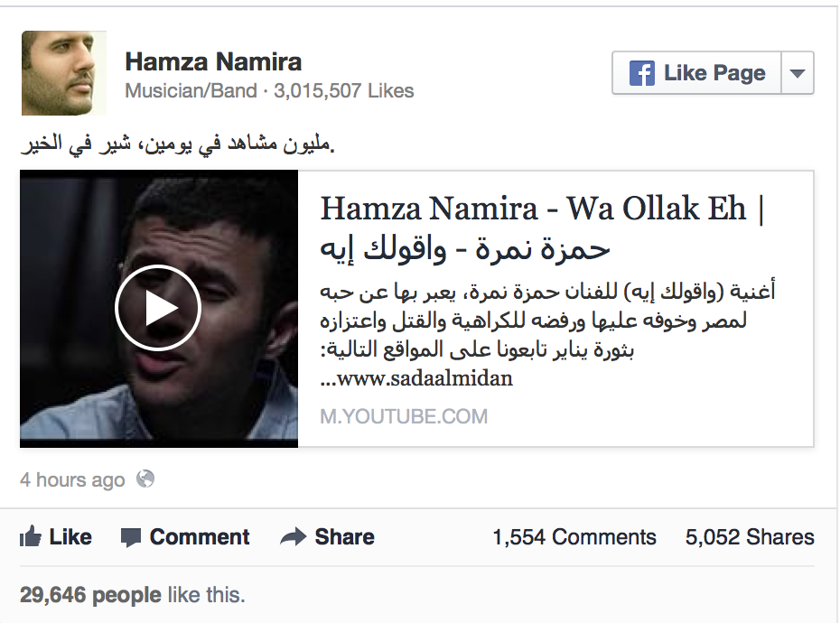The height and width of the screenshot is (623, 840).
Task: View the 1,554 Comments
Action: tap(574, 536)
